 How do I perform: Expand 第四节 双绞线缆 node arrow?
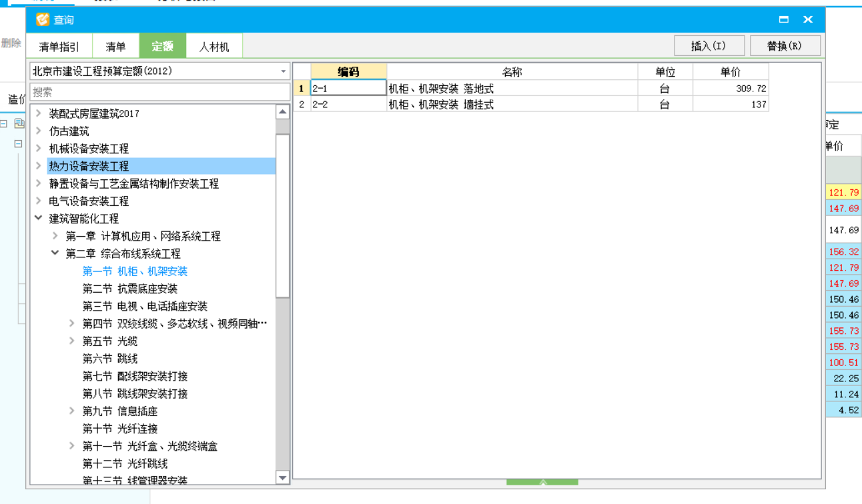pyautogui.click(x=71, y=323)
